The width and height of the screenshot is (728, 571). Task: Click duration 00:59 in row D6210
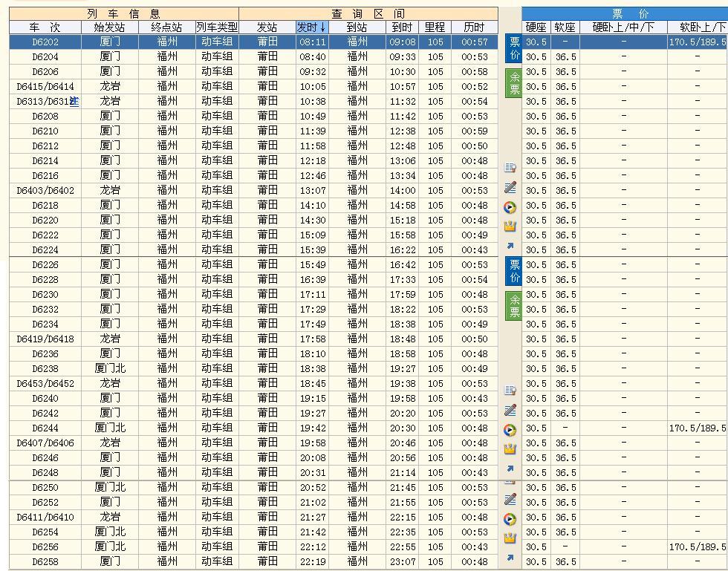[x=475, y=131]
